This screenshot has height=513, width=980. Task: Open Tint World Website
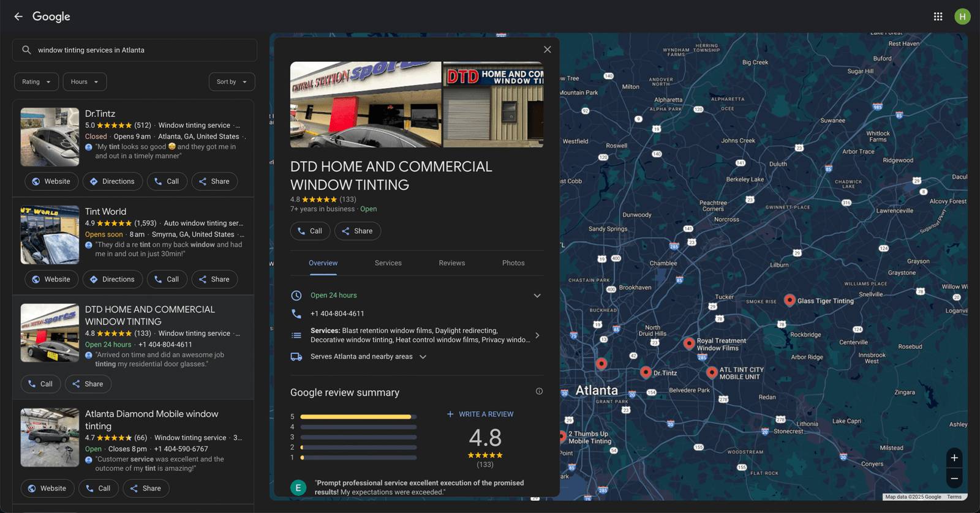tap(51, 279)
